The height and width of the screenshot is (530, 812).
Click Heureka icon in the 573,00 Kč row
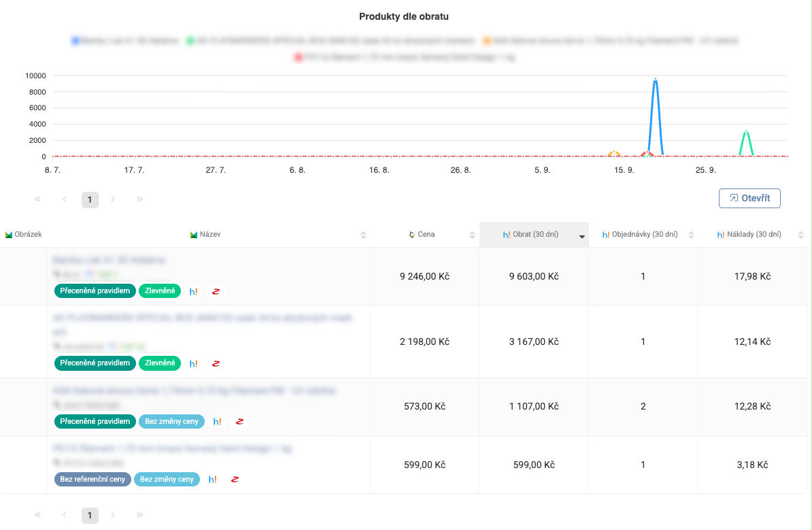coord(217,422)
